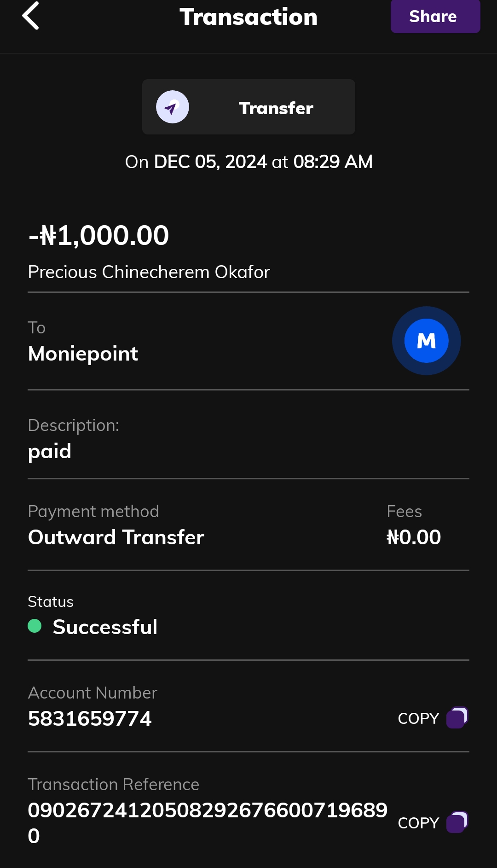Tap the copy icon beside the account number

pyautogui.click(x=457, y=717)
